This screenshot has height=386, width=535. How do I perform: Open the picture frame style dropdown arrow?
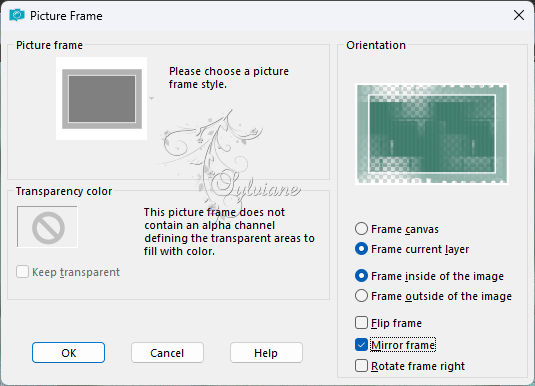(152, 98)
